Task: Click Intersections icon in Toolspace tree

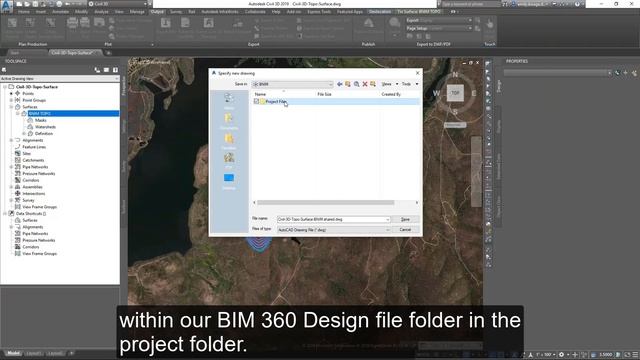Action: point(18,193)
